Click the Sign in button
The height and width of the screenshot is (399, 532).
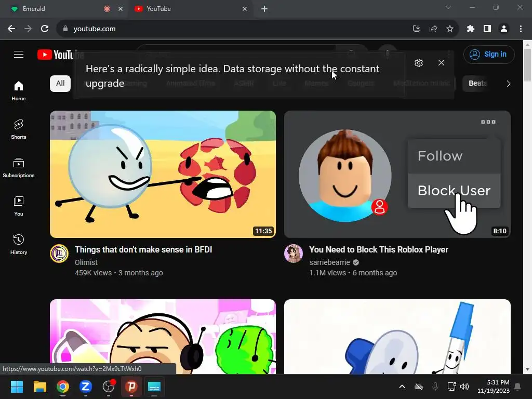[x=489, y=54]
